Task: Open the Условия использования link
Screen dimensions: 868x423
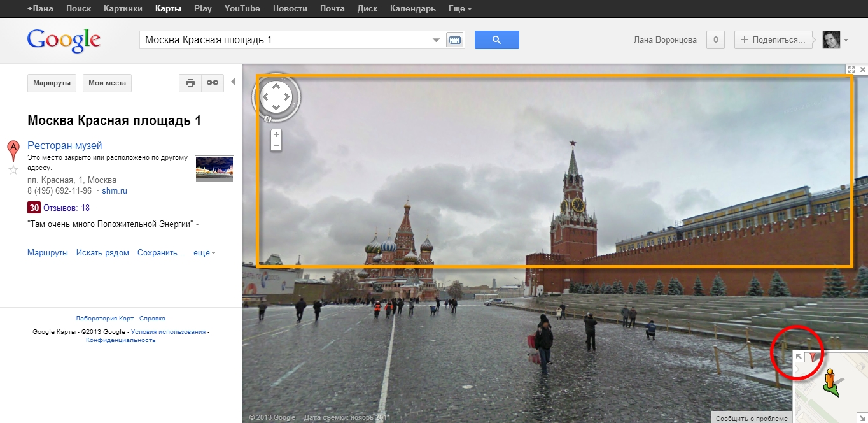Action: click(x=169, y=332)
